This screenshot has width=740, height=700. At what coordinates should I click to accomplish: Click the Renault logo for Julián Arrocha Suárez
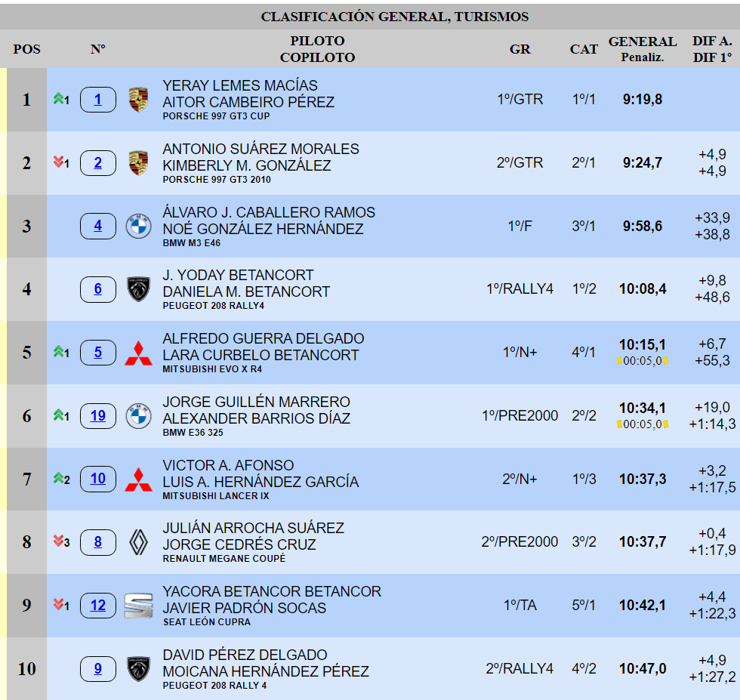pos(138,542)
